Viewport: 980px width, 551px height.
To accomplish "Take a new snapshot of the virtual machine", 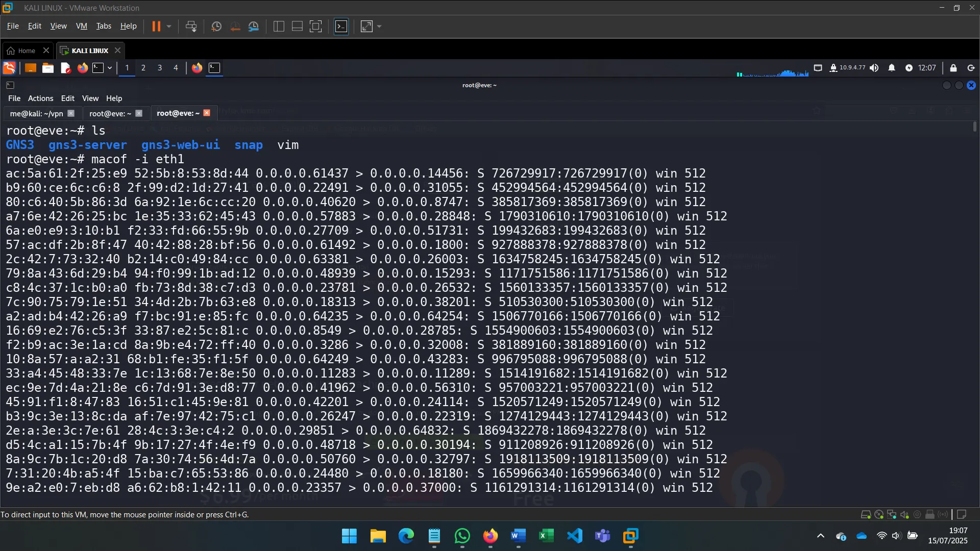I will (x=216, y=26).
